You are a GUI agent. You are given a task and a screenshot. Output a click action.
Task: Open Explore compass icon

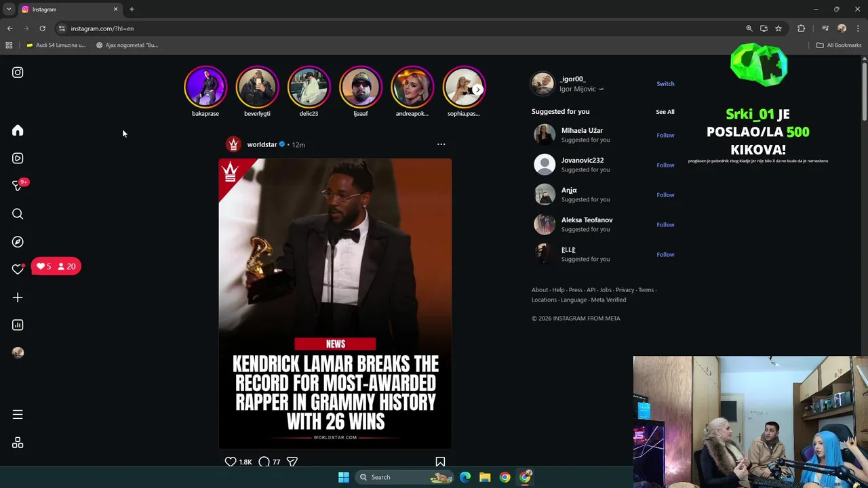pos(18,242)
